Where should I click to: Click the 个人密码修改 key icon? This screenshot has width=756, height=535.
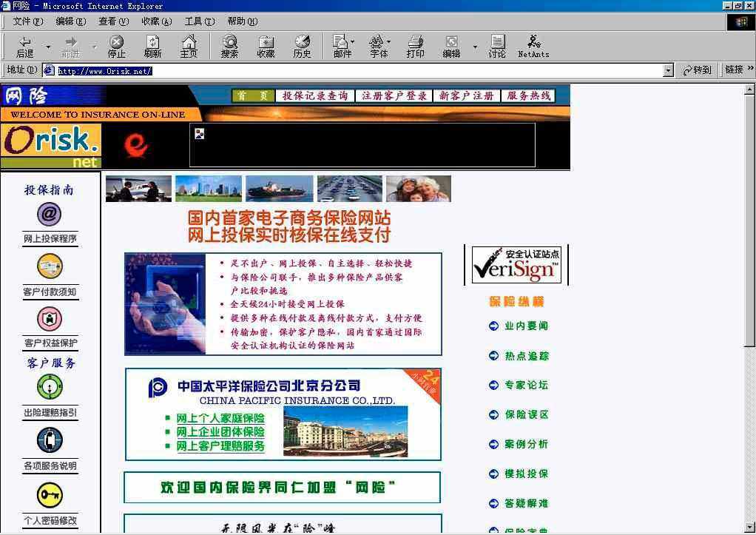coord(50,495)
